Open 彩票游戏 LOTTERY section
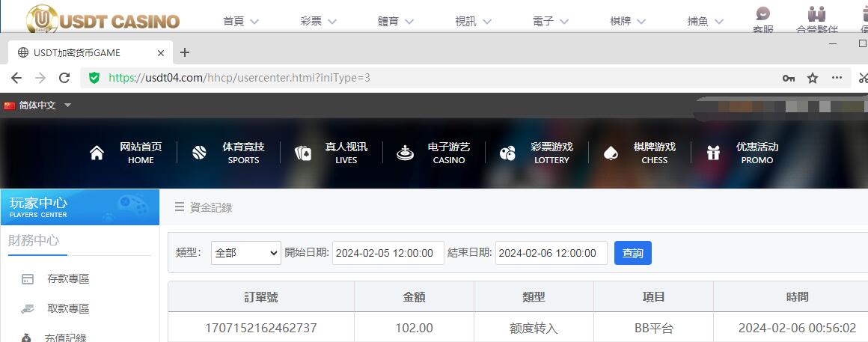Screen dimensions: 868x342 click(551, 153)
